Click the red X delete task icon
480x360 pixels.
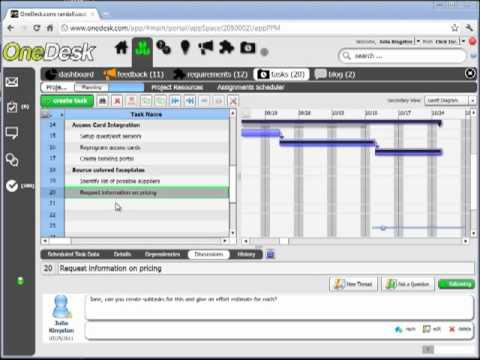coord(117,101)
